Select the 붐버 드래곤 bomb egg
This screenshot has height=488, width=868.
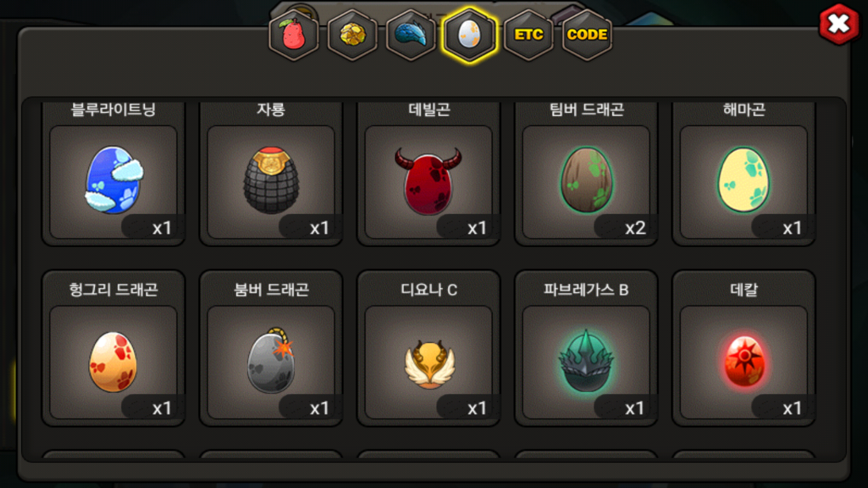[x=271, y=362]
